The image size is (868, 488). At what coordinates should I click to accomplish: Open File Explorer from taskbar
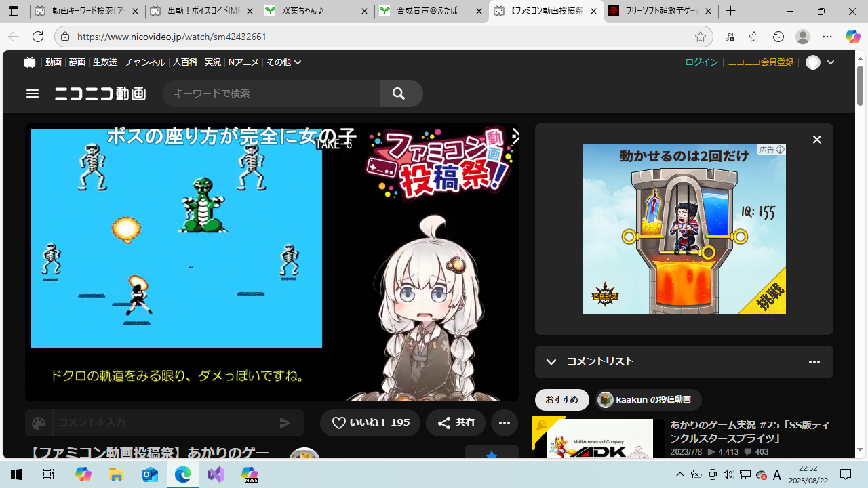pos(116,474)
